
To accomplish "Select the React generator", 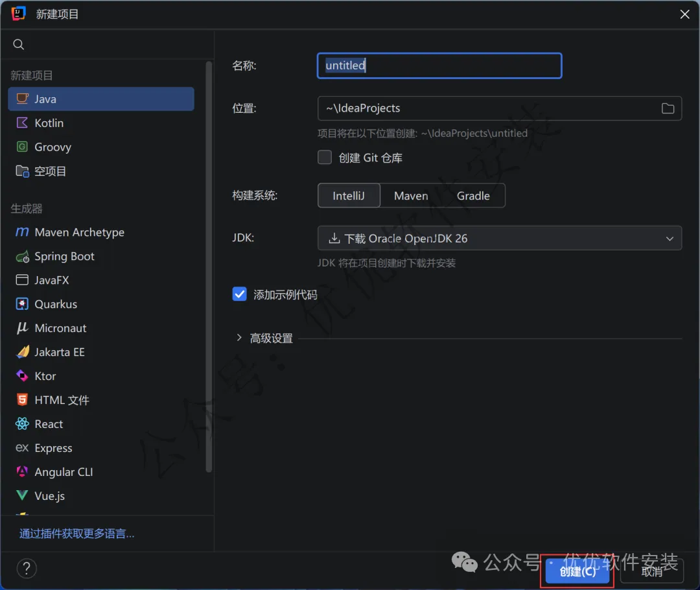I will point(101,424).
